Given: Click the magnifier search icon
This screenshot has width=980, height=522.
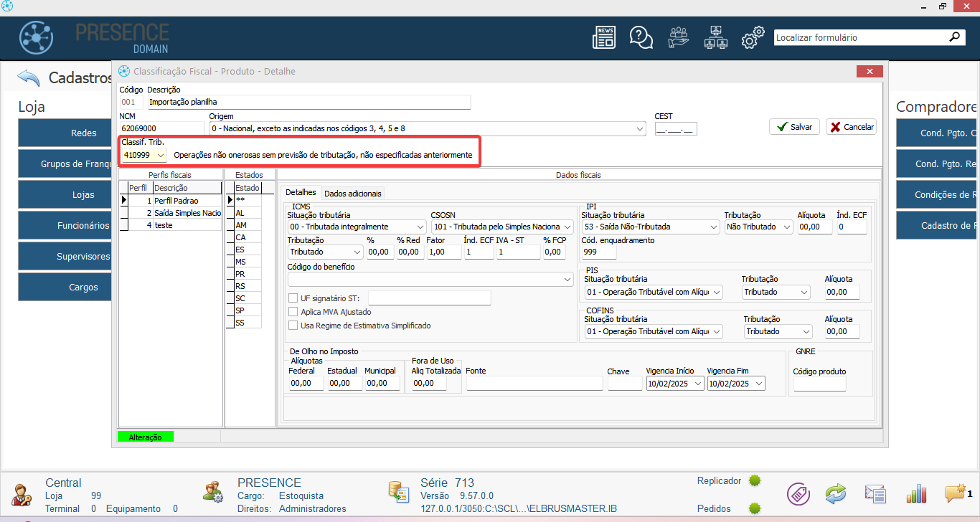Looking at the screenshot, I should coord(954,37).
